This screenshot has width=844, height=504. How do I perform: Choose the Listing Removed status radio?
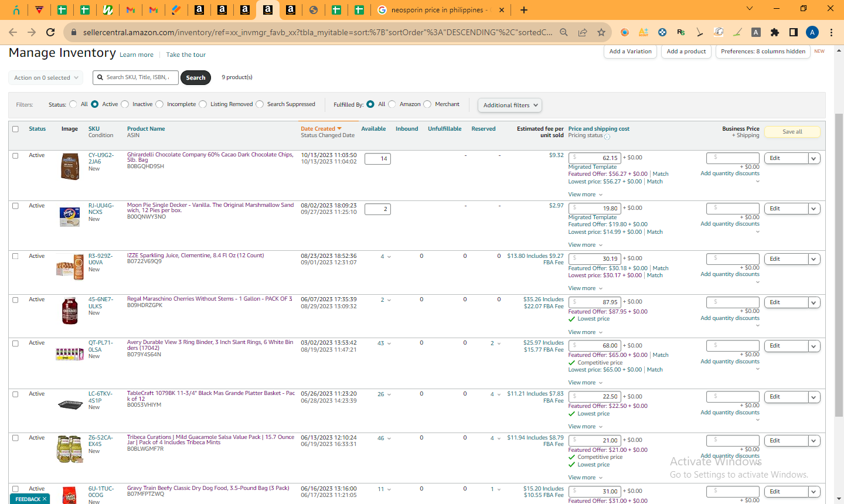pyautogui.click(x=203, y=104)
